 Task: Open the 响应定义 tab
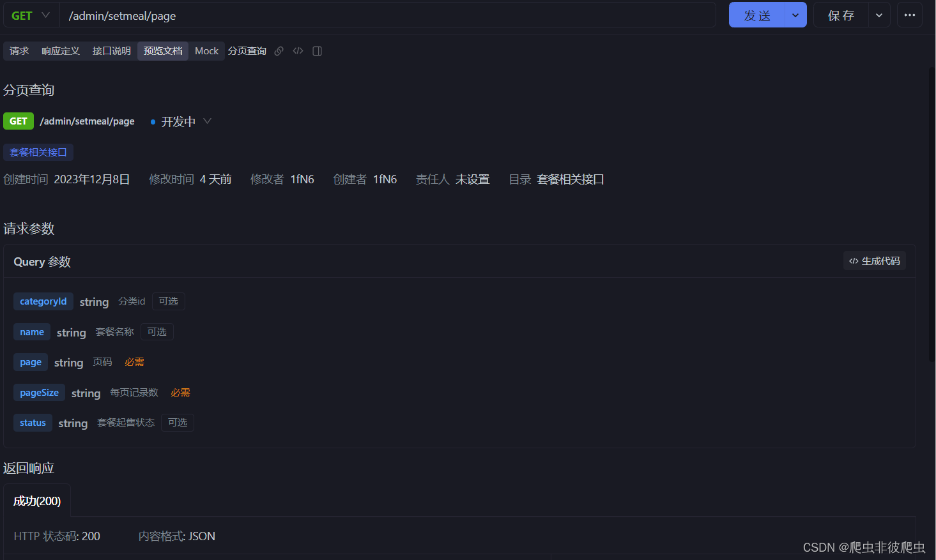pos(60,50)
